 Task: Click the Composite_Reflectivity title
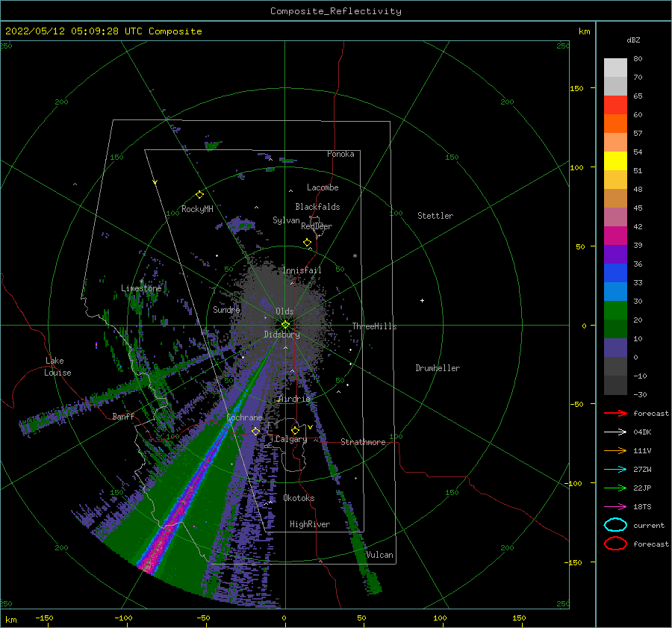336,11
